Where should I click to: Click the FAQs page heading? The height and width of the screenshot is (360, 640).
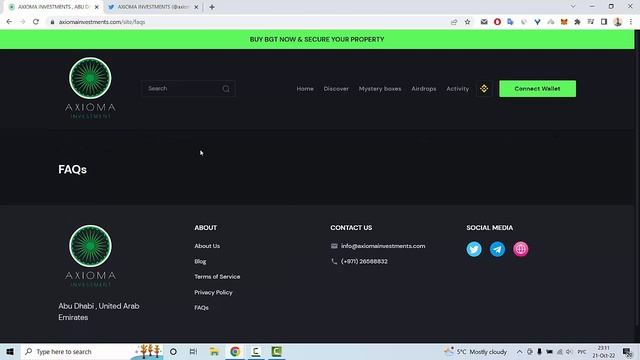(x=72, y=169)
